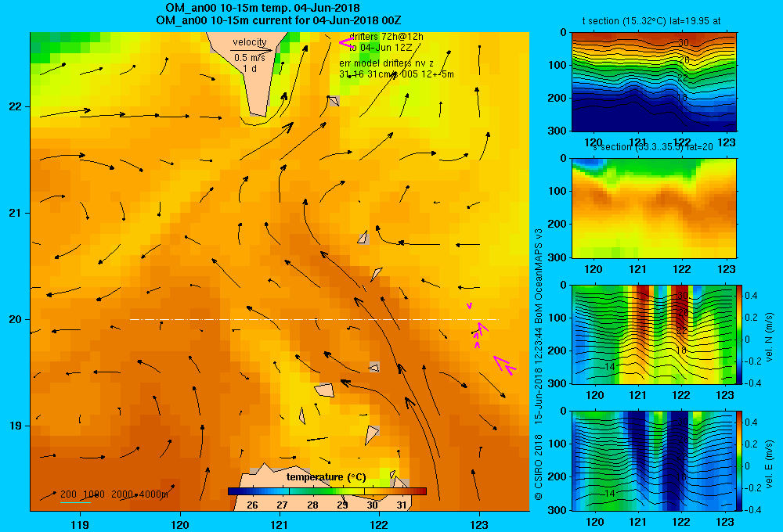Viewport: 783px width, 532px height.
Task: Click the 31 tick on temperature colorbar
Action: pyautogui.click(x=402, y=505)
